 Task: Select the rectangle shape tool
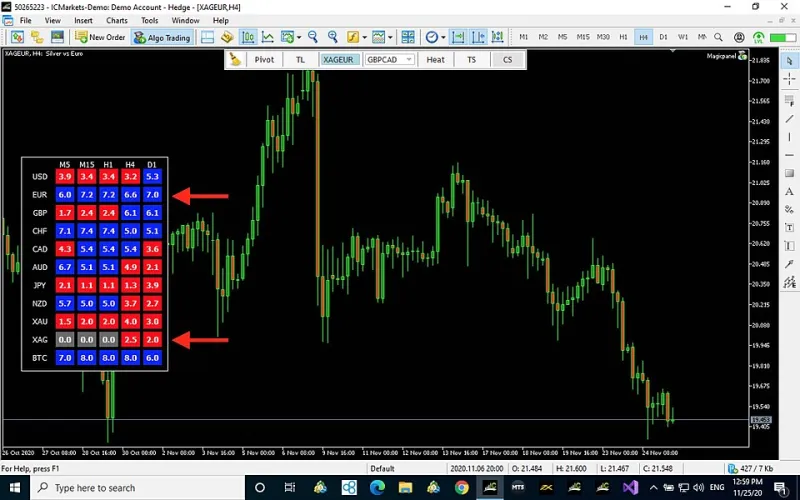pos(789,173)
